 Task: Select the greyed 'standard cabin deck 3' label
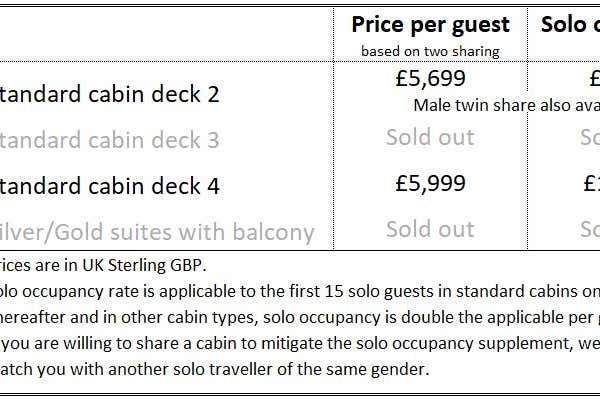pyautogui.click(x=109, y=140)
